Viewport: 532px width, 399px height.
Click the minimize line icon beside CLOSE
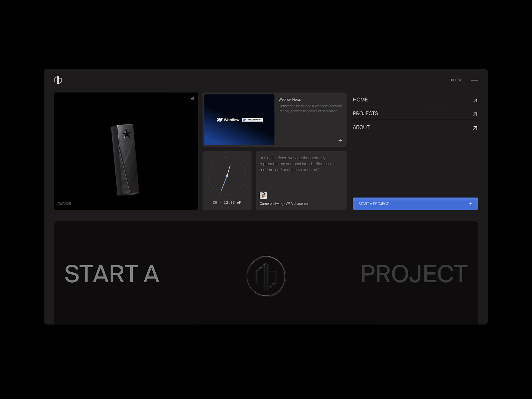coord(474,80)
